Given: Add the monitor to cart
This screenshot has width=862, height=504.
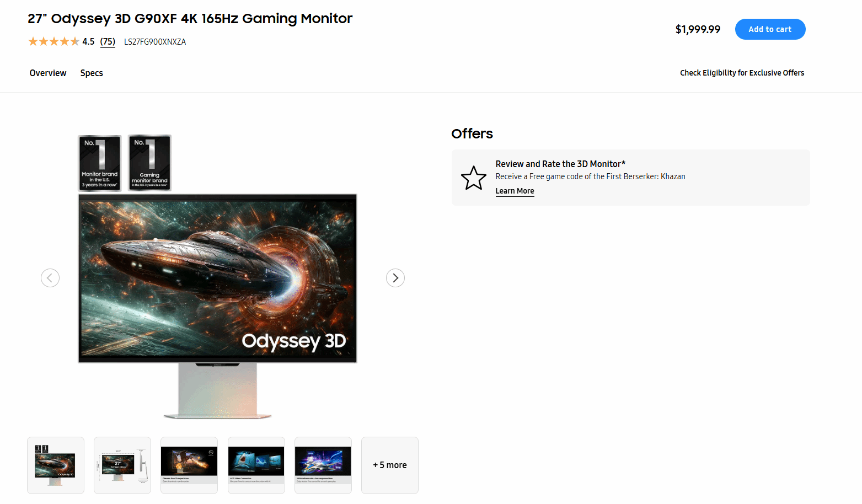Looking at the screenshot, I should tap(770, 29).
